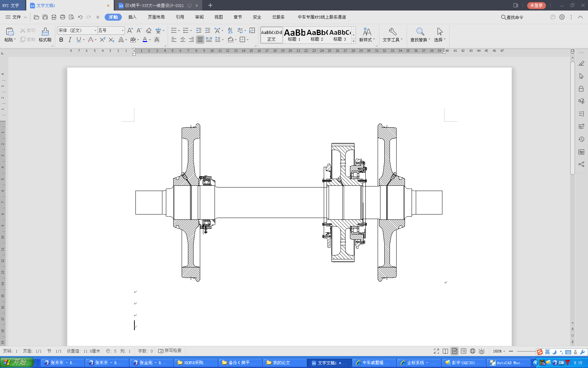Toggle Italic formatting
Viewport: 588px width, 368px height.
(x=70, y=40)
